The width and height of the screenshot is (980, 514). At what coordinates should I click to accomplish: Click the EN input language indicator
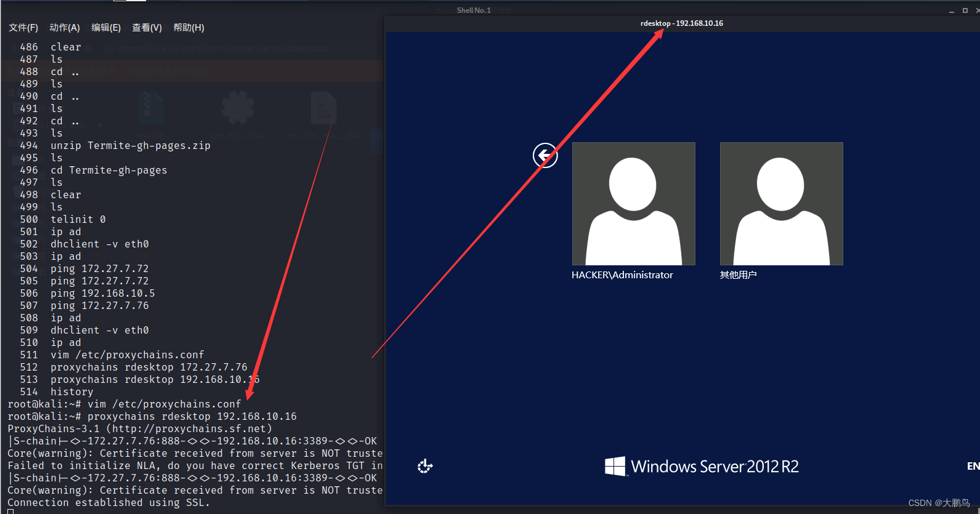pos(973,466)
